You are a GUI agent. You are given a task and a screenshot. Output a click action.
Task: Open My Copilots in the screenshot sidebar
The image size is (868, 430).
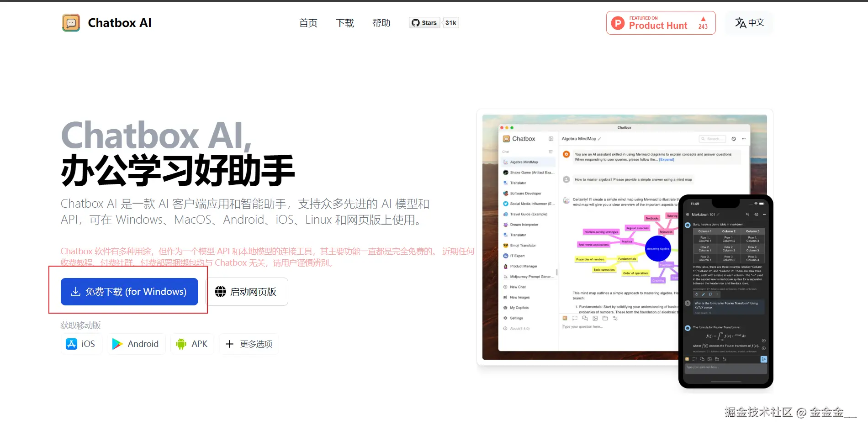coord(528,308)
